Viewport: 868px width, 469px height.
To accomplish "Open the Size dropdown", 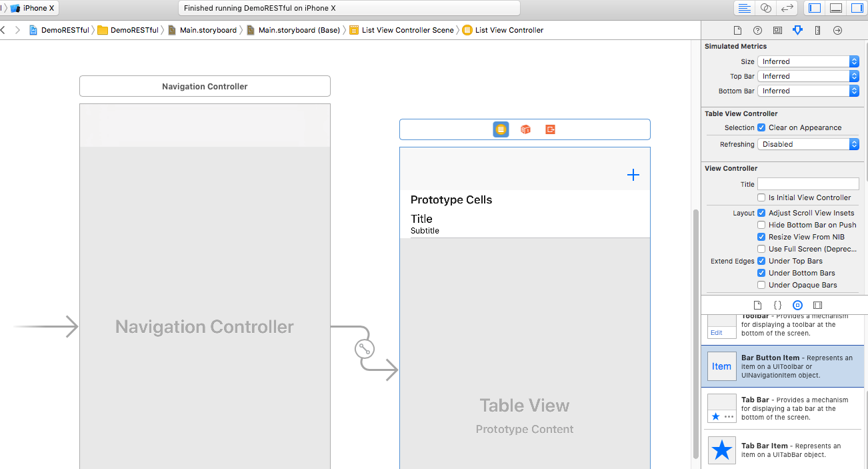I will (x=808, y=61).
